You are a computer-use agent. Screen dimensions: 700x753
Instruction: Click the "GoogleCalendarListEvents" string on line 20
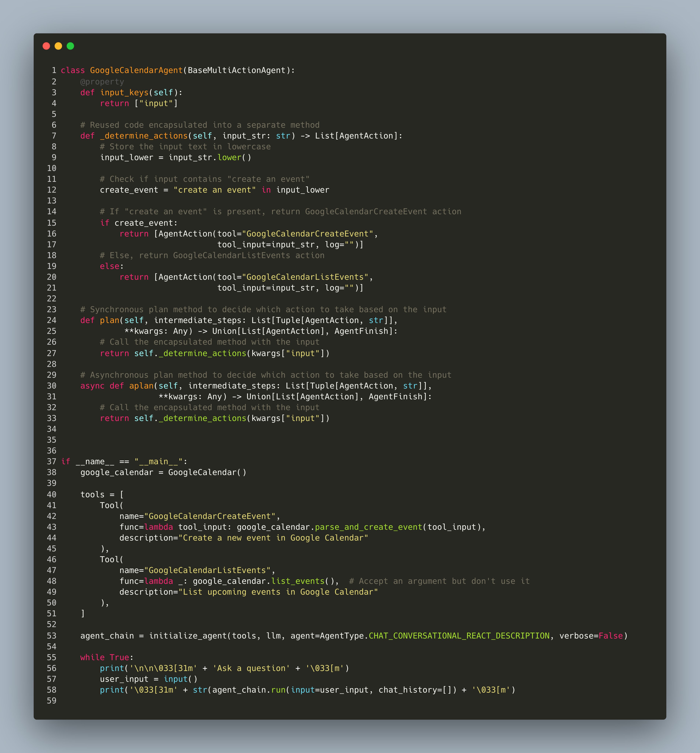(305, 277)
